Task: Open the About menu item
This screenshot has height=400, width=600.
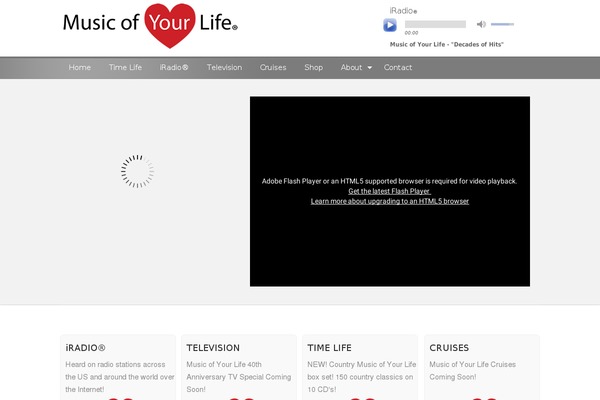Action: coord(351,67)
